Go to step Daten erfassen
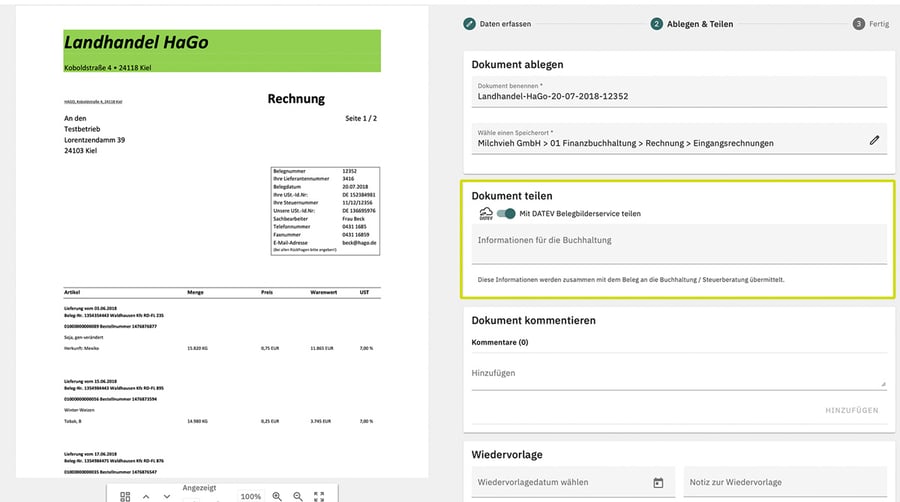Screen dimensions: 900x502 pyautogui.click(x=498, y=24)
